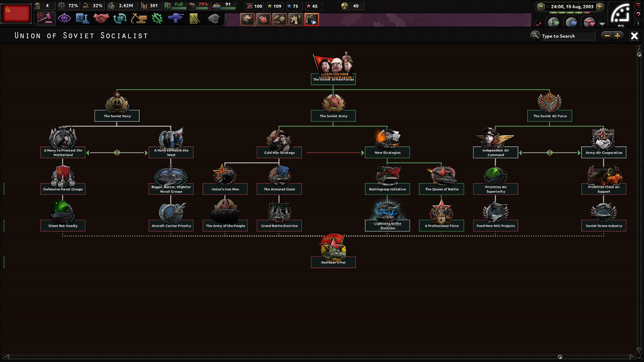
Task: Open the Decisions gavel icon
Action: [x=46, y=18]
